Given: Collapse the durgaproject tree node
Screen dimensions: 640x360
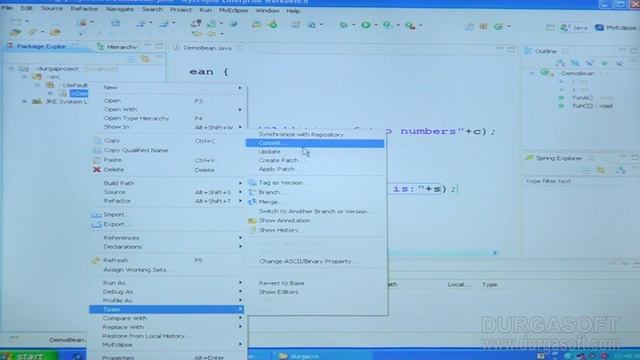Looking at the screenshot, I should [x=12, y=69].
